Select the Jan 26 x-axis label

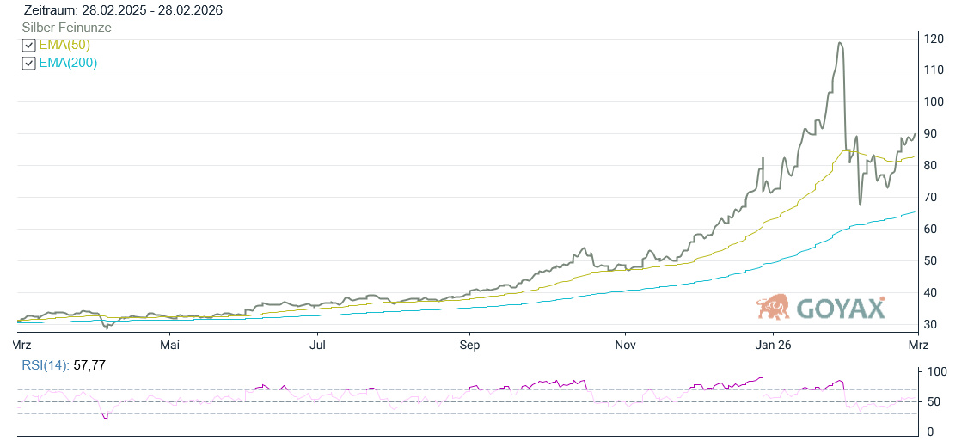click(x=772, y=345)
